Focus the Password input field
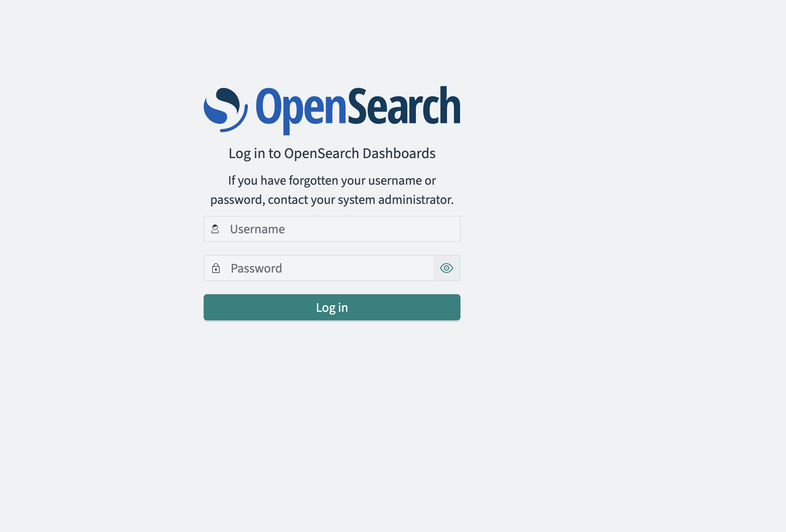This screenshot has width=786, height=532. tap(319, 268)
